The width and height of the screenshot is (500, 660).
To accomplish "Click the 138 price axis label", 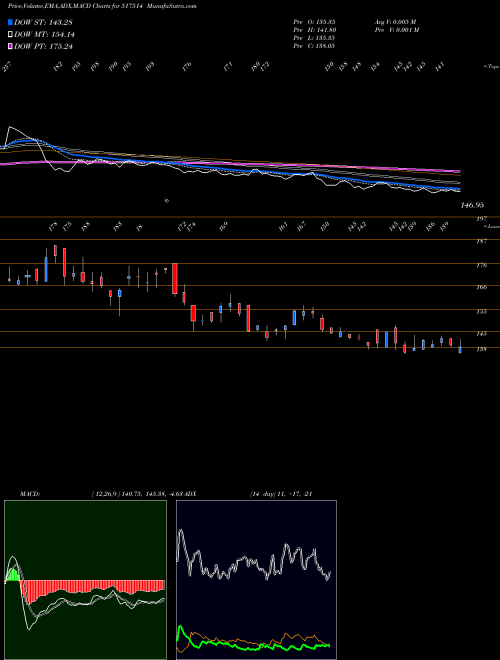I will (x=481, y=349).
